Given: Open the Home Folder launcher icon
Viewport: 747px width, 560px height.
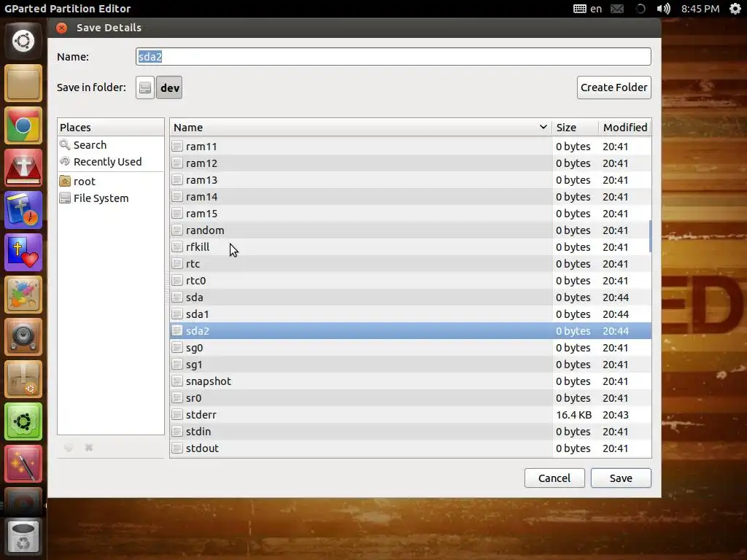Looking at the screenshot, I should [23, 83].
